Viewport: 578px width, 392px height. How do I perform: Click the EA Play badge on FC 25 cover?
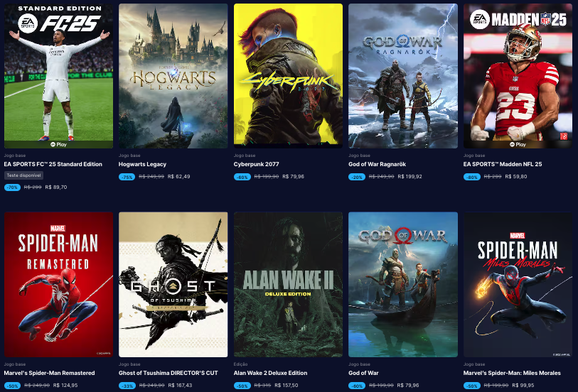tap(58, 145)
